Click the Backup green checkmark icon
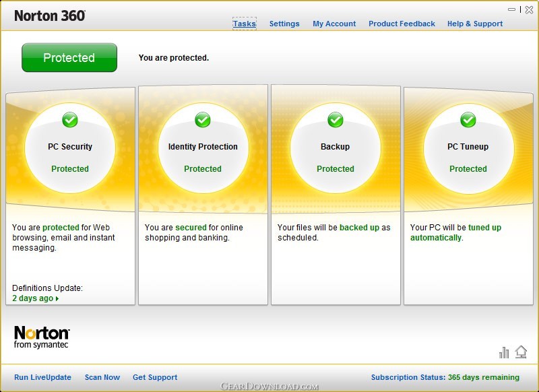Image resolution: width=539 pixels, height=392 pixels. (336, 120)
